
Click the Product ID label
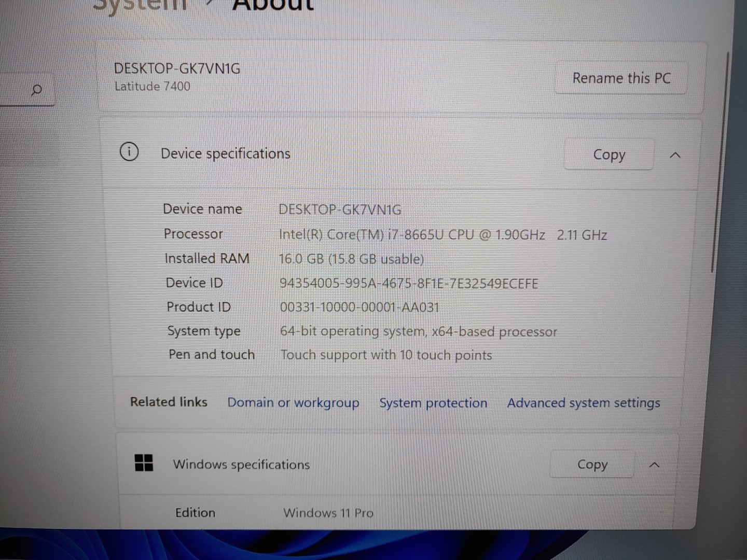pyautogui.click(x=199, y=307)
